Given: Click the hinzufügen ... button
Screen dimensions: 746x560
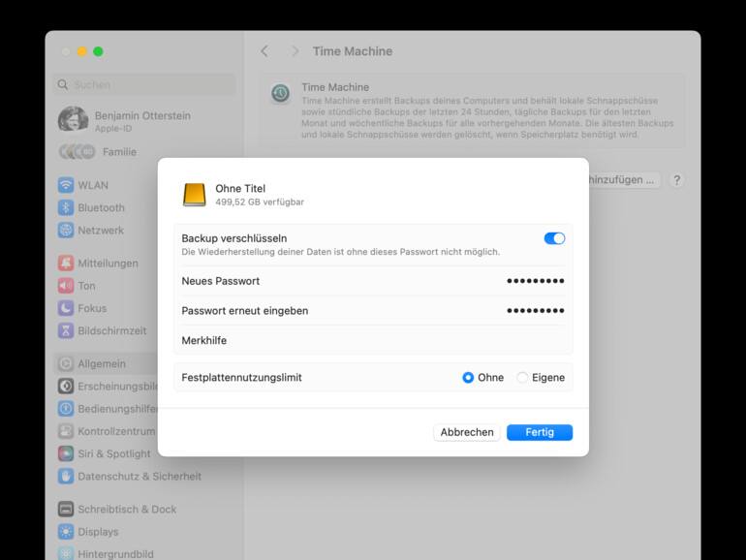Looking at the screenshot, I should [x=624, y=180].
